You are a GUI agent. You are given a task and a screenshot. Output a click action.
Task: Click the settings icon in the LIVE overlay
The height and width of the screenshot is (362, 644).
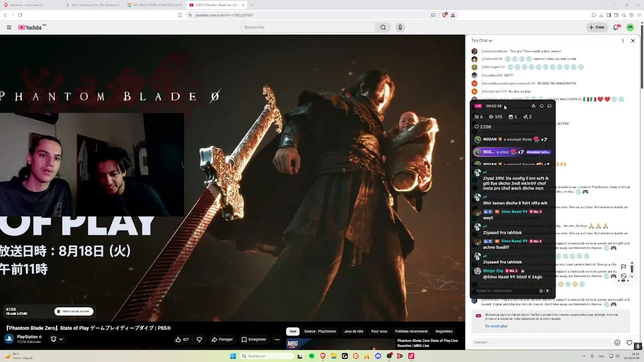(541, 106)
